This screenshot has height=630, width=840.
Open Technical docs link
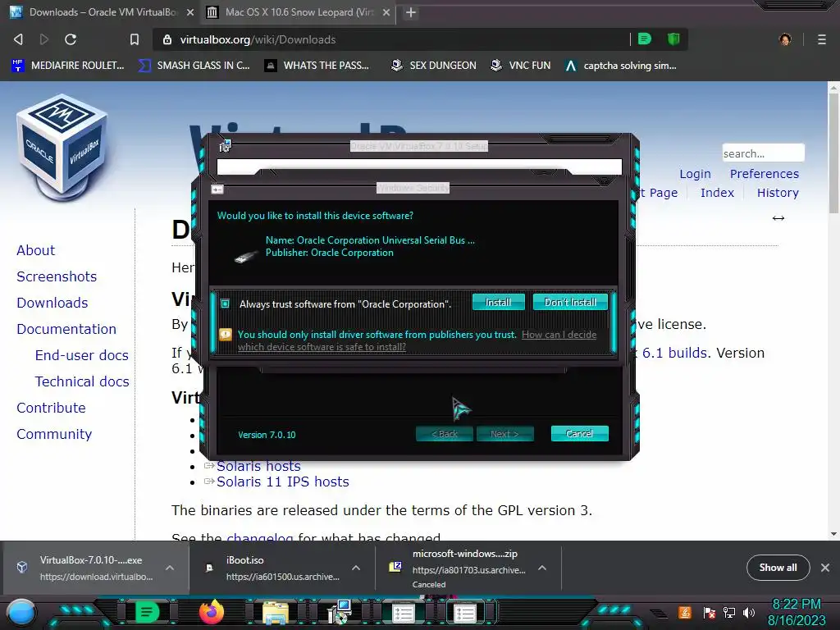point(82,381)
